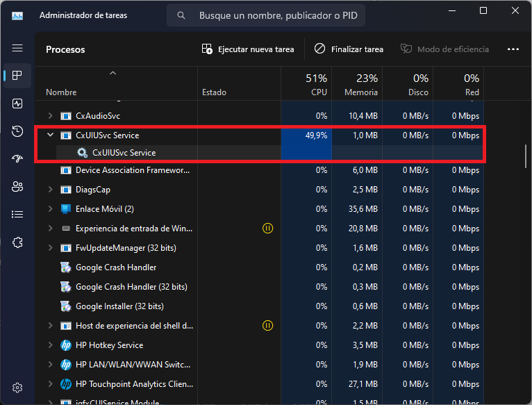Screen dimensions: 532x405
Task: Click the 49,9% CPU value cell
Action: pyautogui.click(x=306, y=135)
